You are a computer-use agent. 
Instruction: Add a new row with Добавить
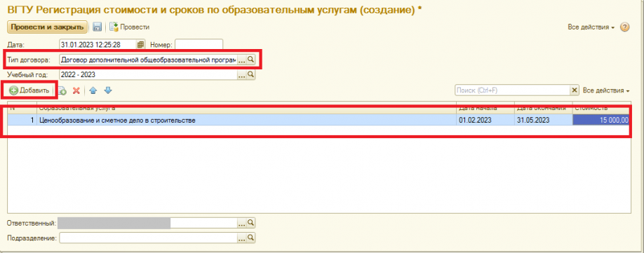click(x=29, y=90)
